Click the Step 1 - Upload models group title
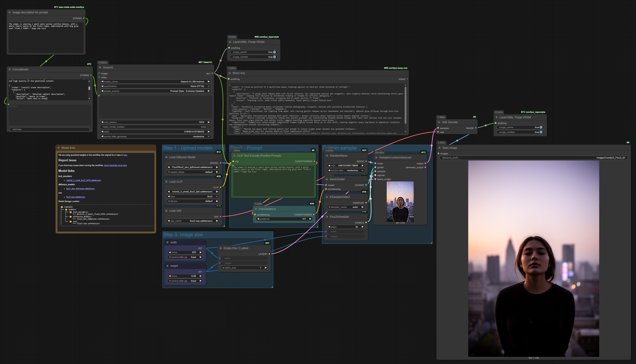The image size is (636, 364). (x=187, y=148)
